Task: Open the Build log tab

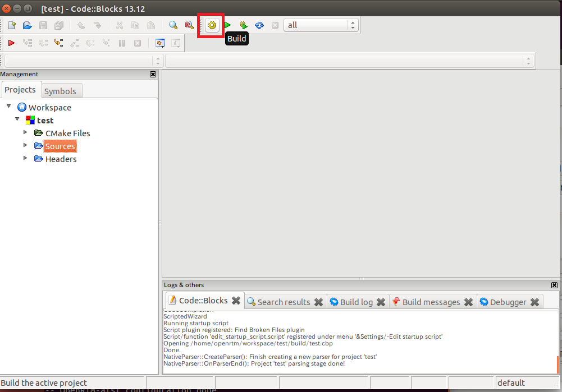Action: point(357,302)
